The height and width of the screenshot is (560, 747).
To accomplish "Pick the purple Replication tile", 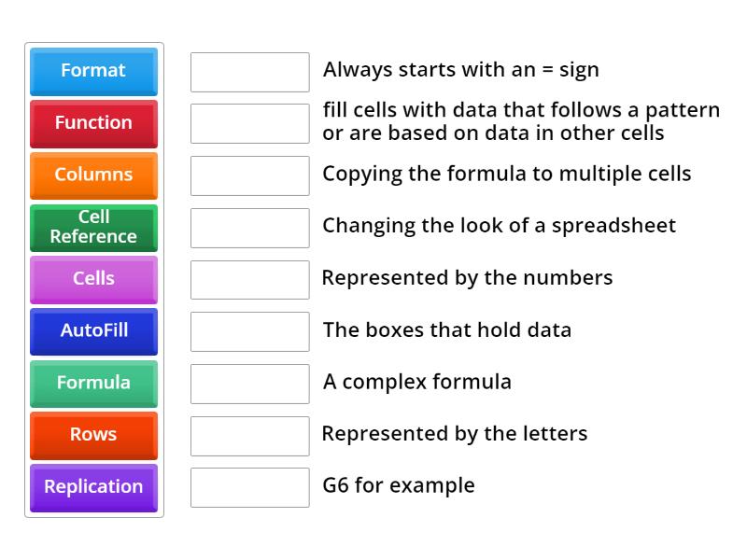I will 93,487.
